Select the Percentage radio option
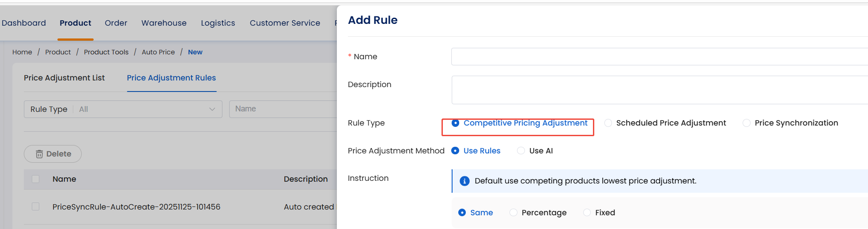This screenshot has width=868, height=229. [513, 213]
